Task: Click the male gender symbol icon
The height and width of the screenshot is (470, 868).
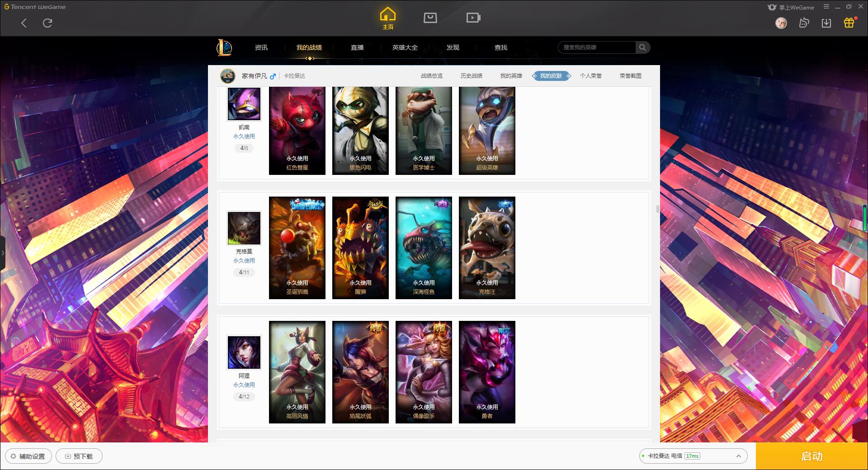Action: pos(273,76)
